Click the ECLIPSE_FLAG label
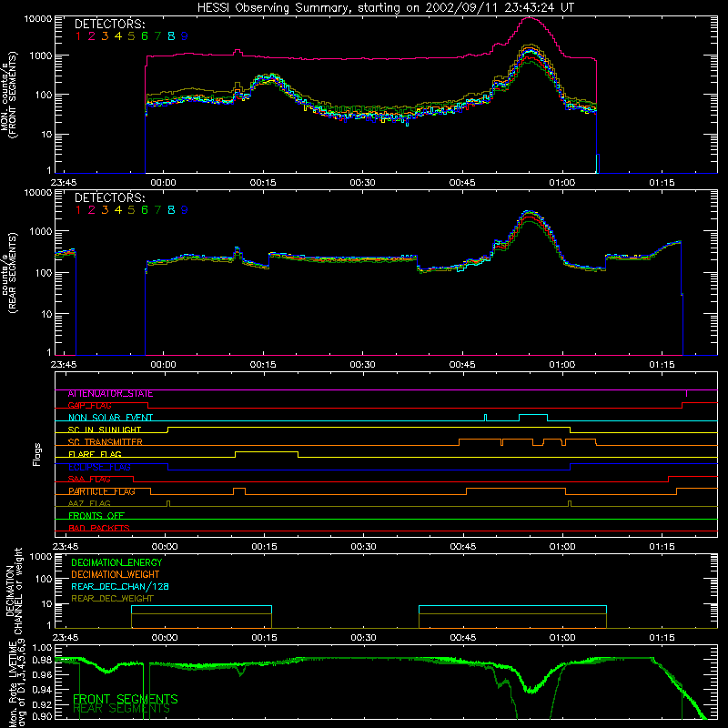 tap(99, 467)
